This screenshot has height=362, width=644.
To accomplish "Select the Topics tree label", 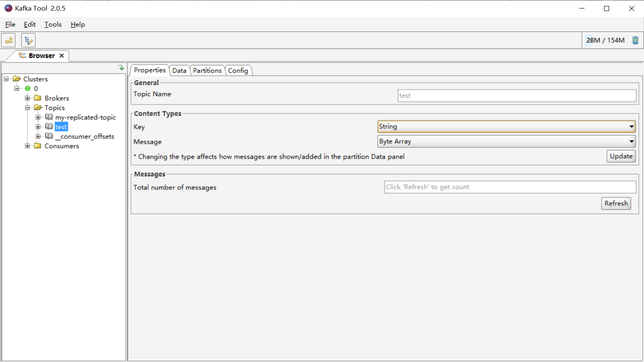I will tap(54, 108).
